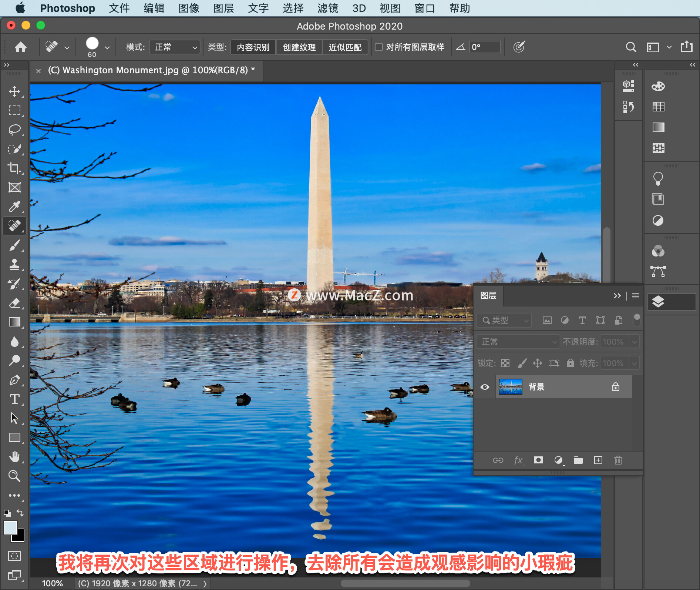This screenshot has height=590, width=700.
Task: Open the 滤镜 menu
Action: click(x=328, y=8)
